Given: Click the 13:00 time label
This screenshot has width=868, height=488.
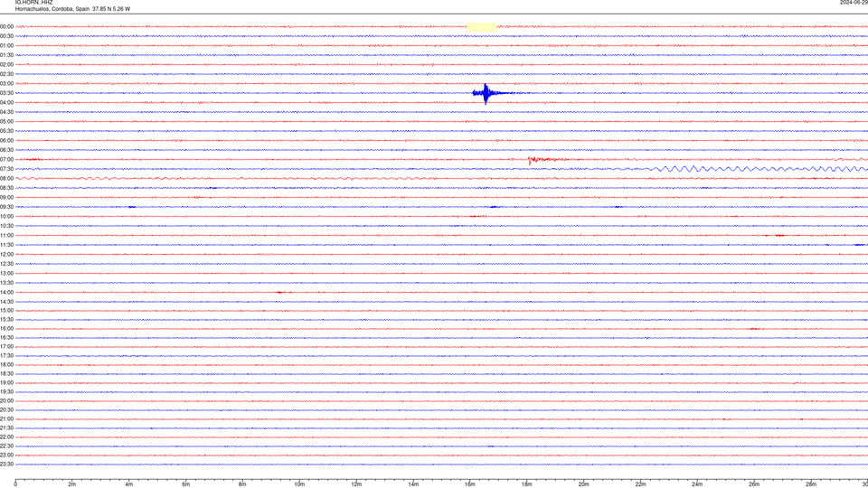Looking at the screenshot, I should pos(6,273).
